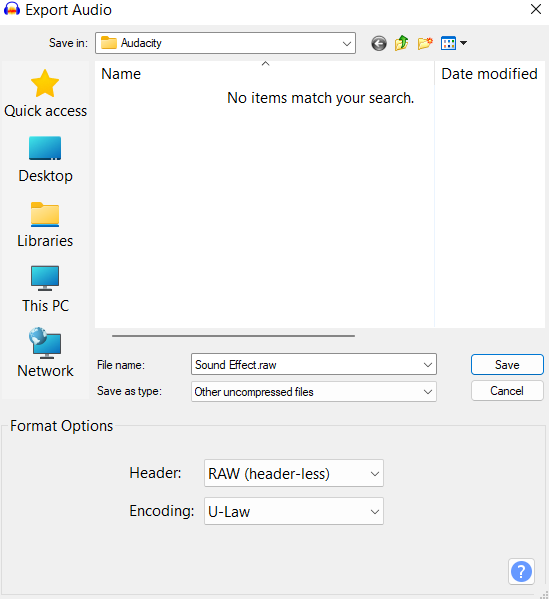549x599 pixels.
Task: Open the Encoding U-Law dropdown
Action: pyautogui.click(x=294, y=511)
